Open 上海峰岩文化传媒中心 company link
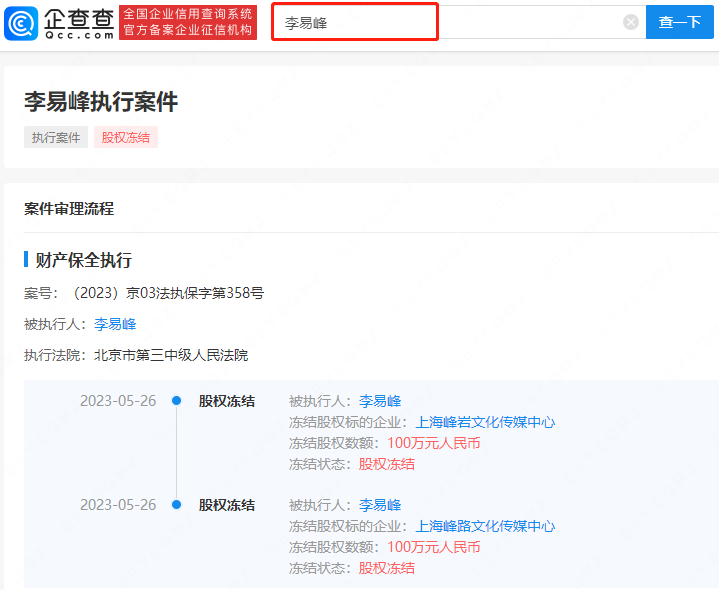Image resolution: width=719 pixels, height=590 pixels. coord(485,422)
